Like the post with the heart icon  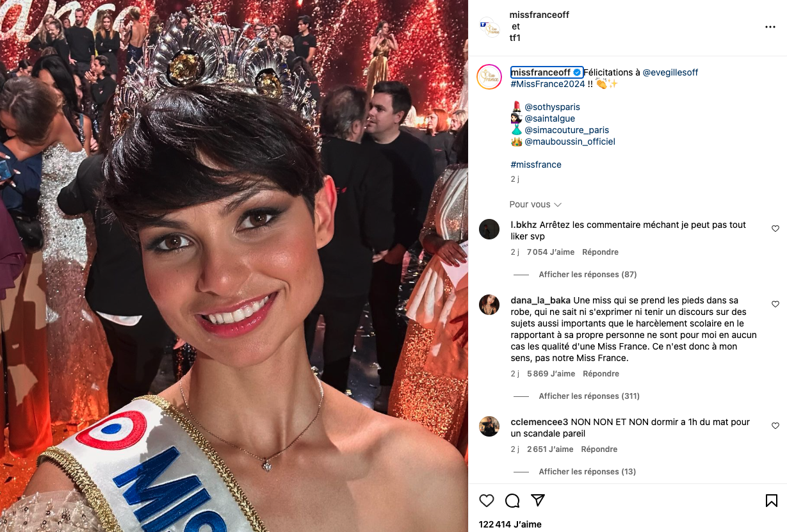(x=487, y=501)
